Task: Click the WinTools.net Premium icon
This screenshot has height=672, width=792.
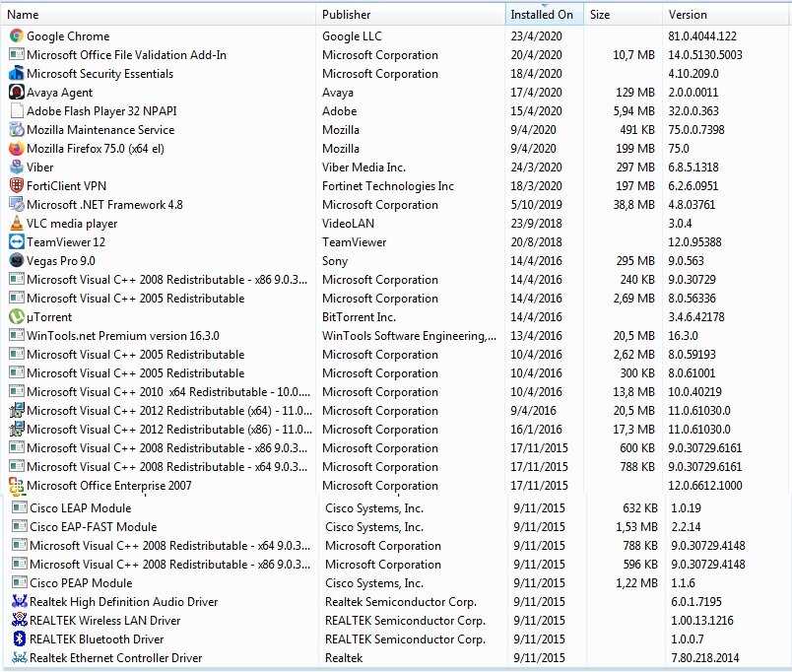Action: [x=17, y=335]
